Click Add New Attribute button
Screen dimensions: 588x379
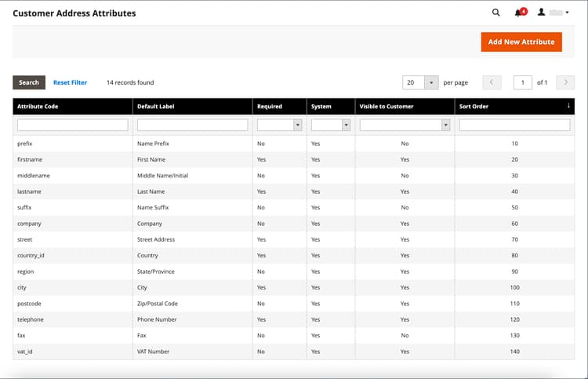tap(521, 42)
